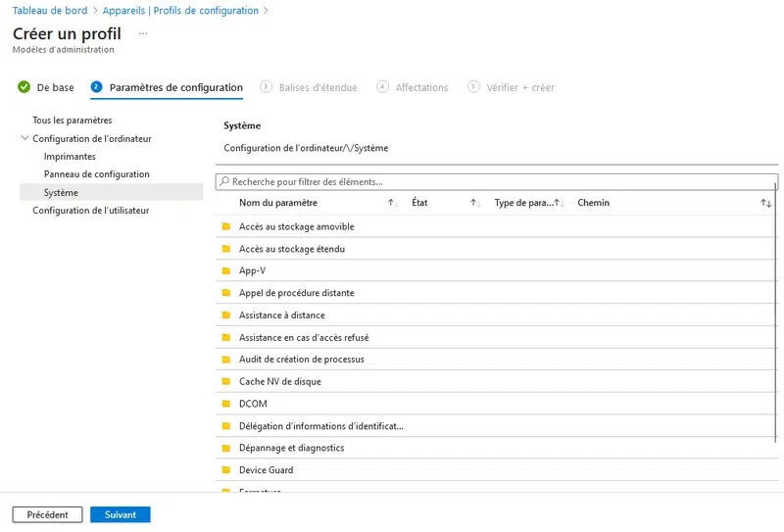The width and height of the screenshot is (784, 532).
Task: Open folder icon for Accès au stockage amovible
Action: 226,226
